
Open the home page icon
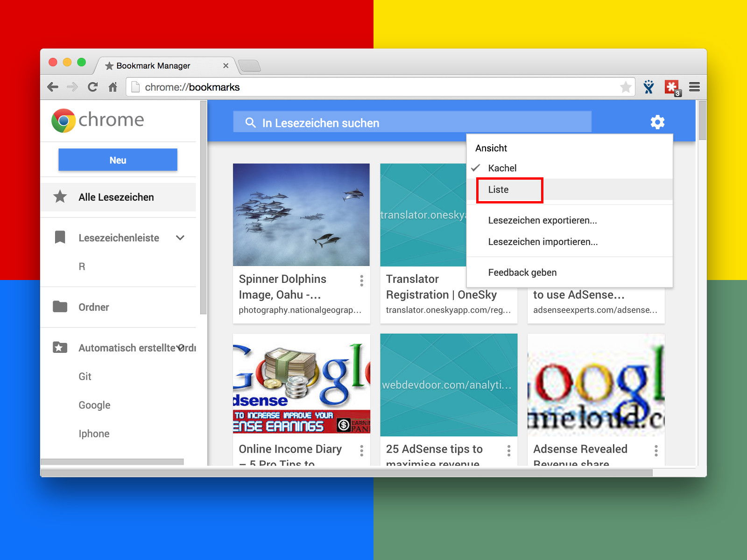113,87
